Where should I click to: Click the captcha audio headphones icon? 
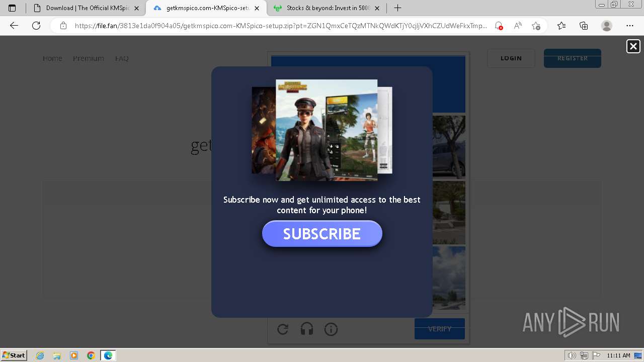(307, 329)
